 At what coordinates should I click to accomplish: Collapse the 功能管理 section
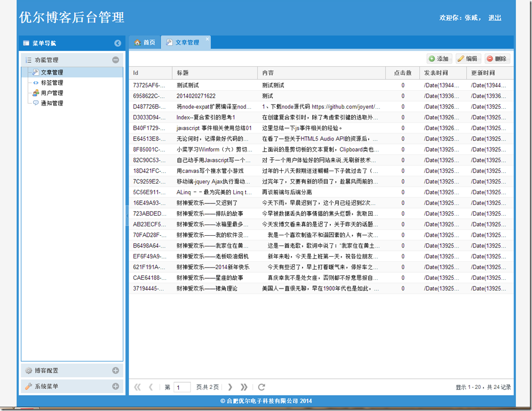[x=115, y=59]
